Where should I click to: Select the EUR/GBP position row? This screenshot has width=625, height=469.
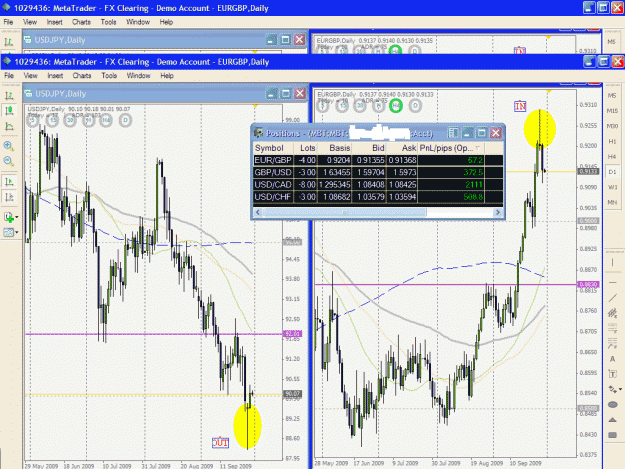click(378, 160)
